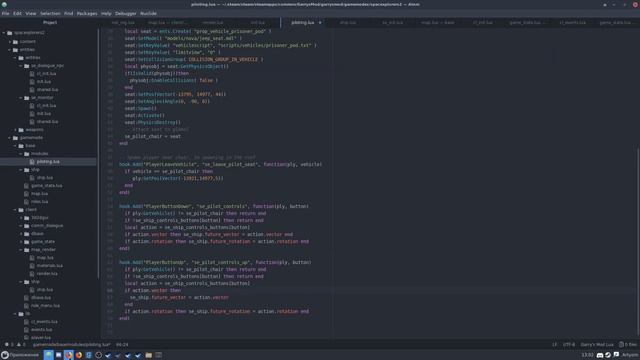Open the Nuclide menu
Image resolution: width=640 pixels, height=360 pixels.
point(148,13)
